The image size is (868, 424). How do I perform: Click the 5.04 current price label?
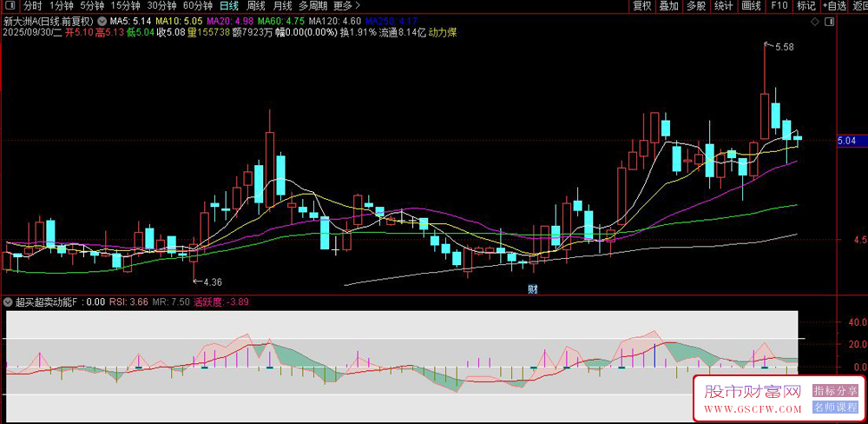pos(846,140)
